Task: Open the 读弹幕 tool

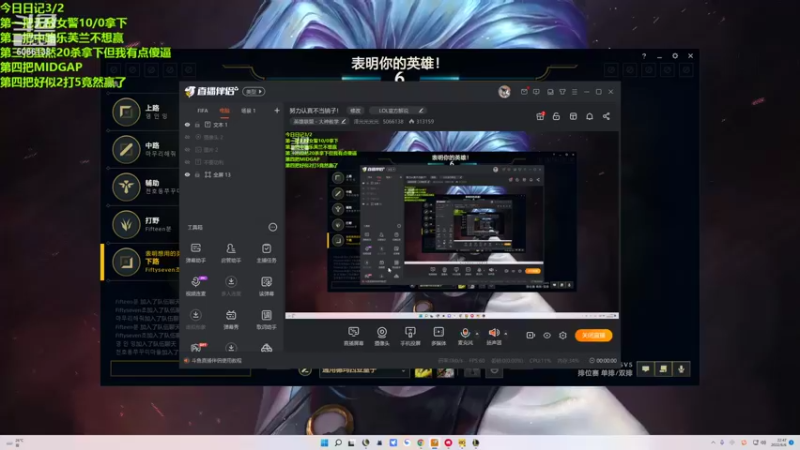Action: click(x=266, y=286)
